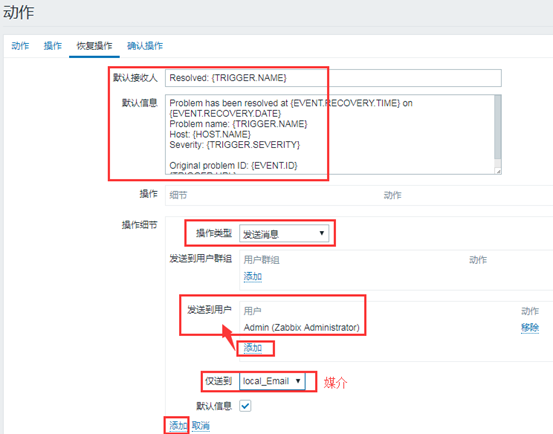Select Admin (Zabbix Administrator) user text

click(302, 328)
